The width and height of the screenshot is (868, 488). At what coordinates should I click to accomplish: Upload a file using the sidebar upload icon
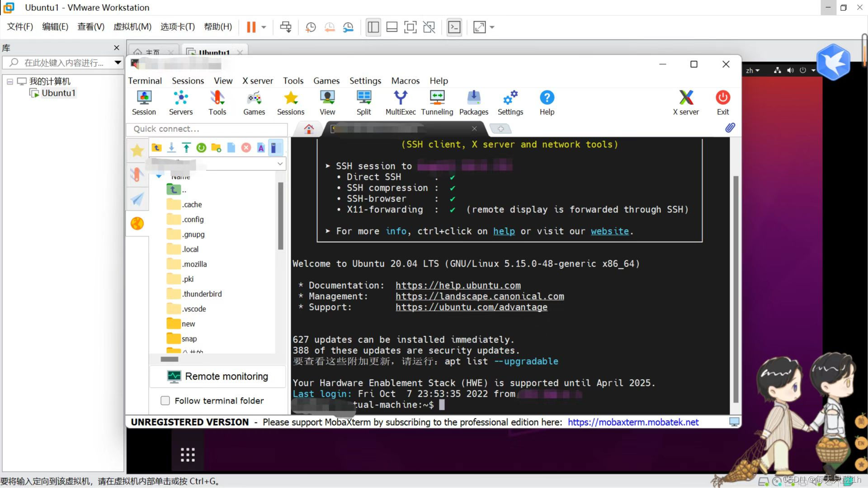click(x=186, y=148)
